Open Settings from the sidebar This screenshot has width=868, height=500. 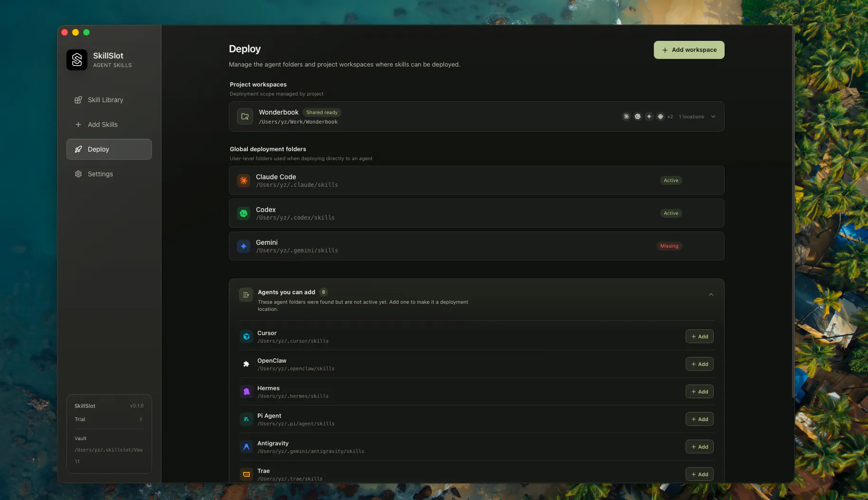click(109, 174)
